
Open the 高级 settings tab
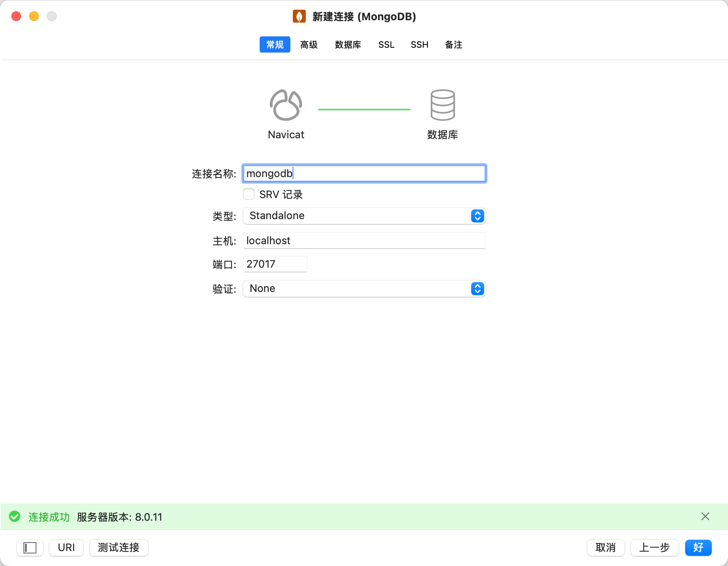click(x=308, y=45)
